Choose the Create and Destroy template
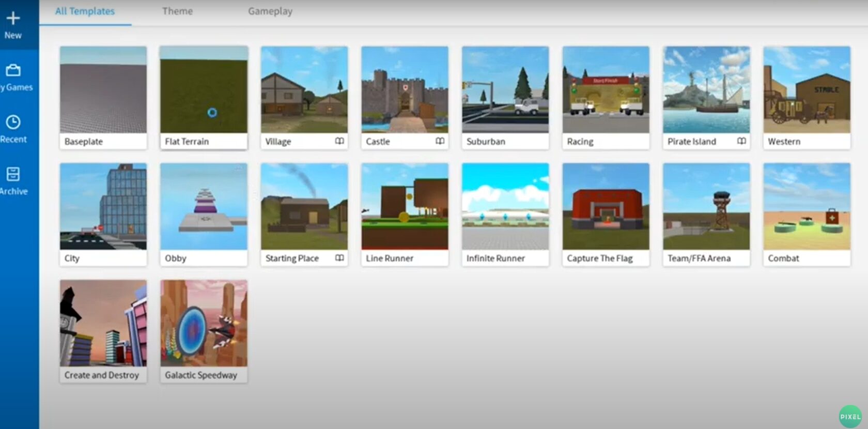Image resolution: width=868 pixels, height=429 pixels. coord(103,324)
